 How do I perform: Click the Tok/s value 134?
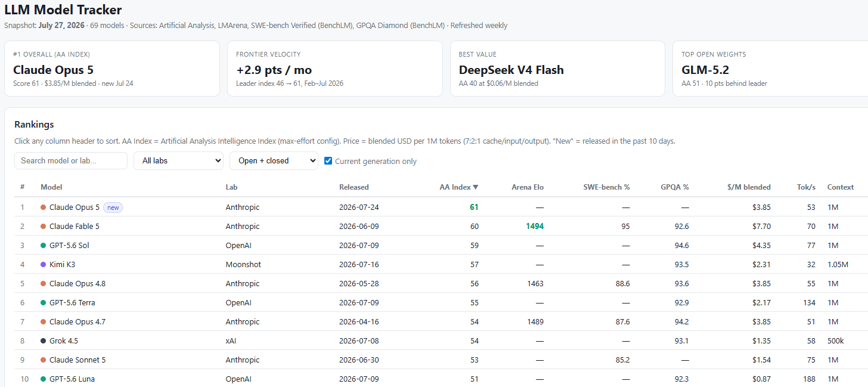[x=809, y=302]
